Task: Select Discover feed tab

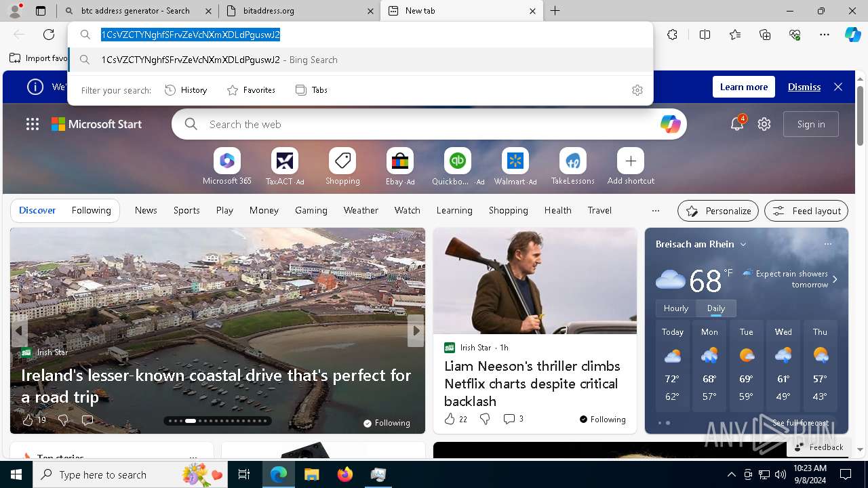Action: [37, 211]
